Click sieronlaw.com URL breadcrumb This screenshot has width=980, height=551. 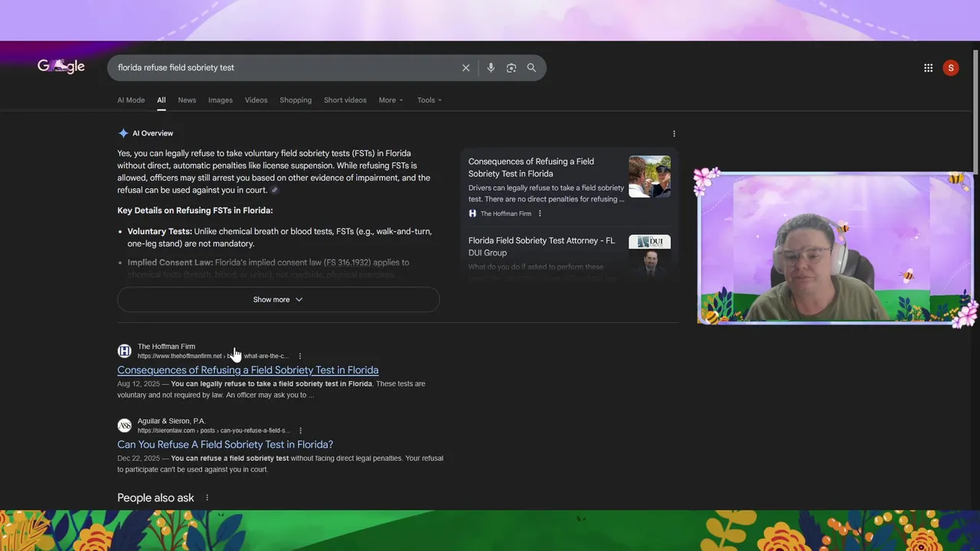(x=213, y=430)
